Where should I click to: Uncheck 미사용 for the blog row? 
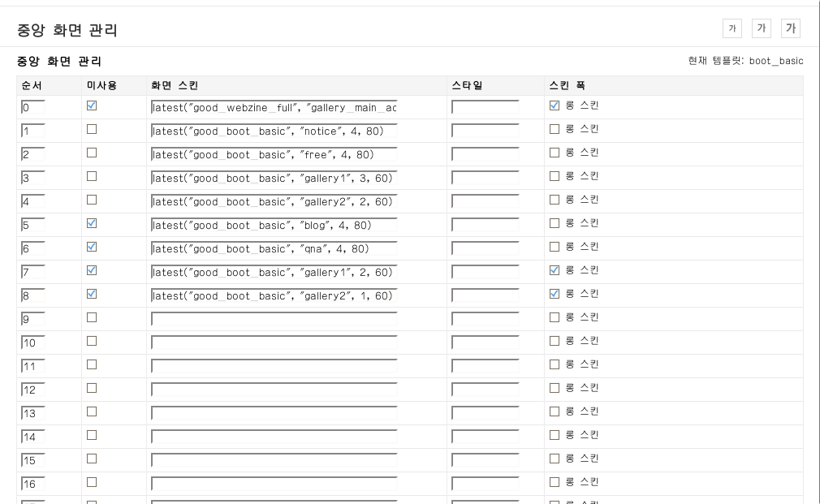(92, 223)
